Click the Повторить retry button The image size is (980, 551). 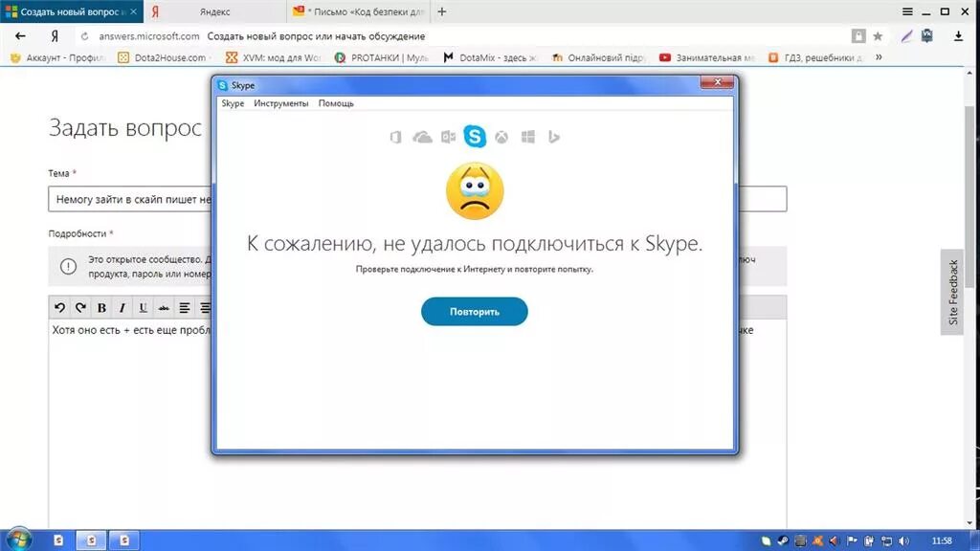coord(475,311)
